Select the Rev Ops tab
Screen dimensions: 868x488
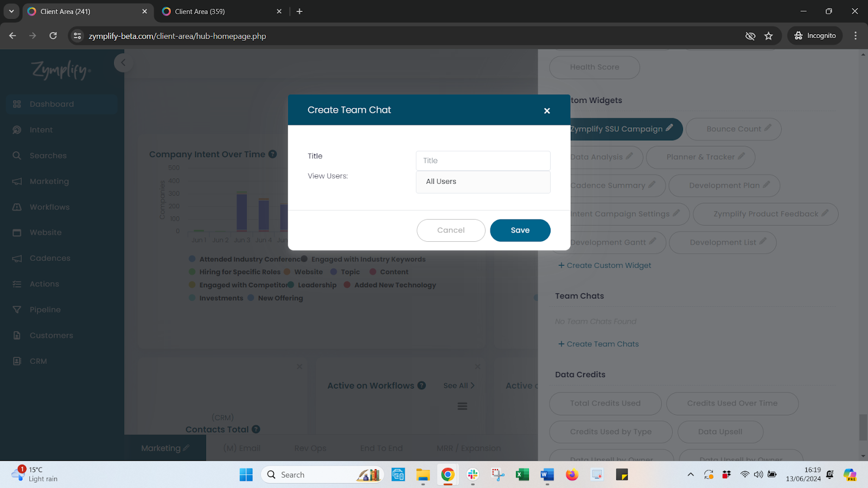click(x=310, y=448)
